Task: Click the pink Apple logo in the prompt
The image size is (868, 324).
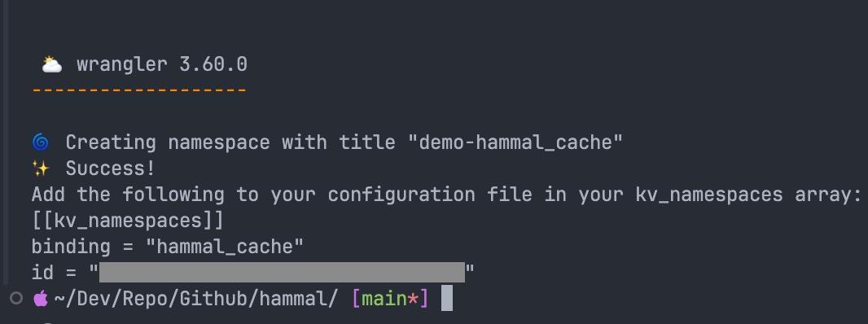Action: click(x=41, y=299)
